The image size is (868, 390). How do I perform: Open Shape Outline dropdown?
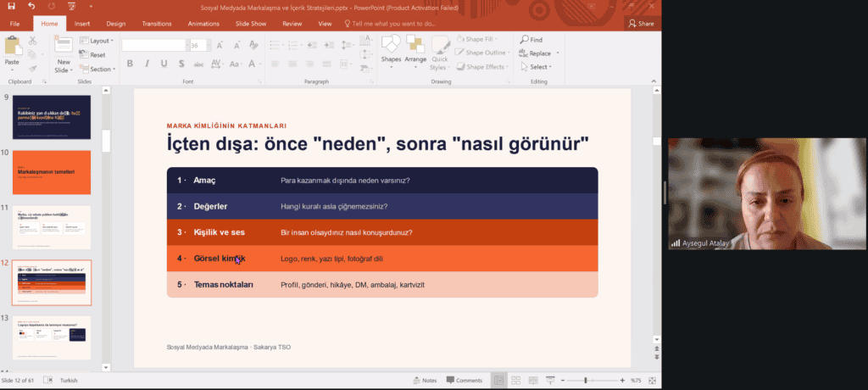481,53
